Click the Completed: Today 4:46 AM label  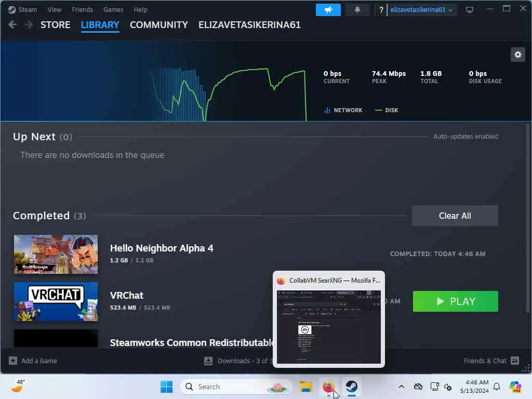(437, 254)
